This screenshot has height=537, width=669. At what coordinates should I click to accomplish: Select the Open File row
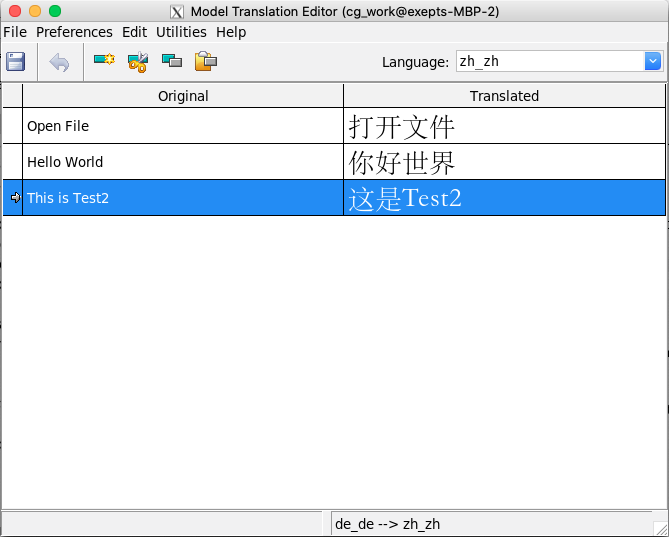tap(182, 126)
